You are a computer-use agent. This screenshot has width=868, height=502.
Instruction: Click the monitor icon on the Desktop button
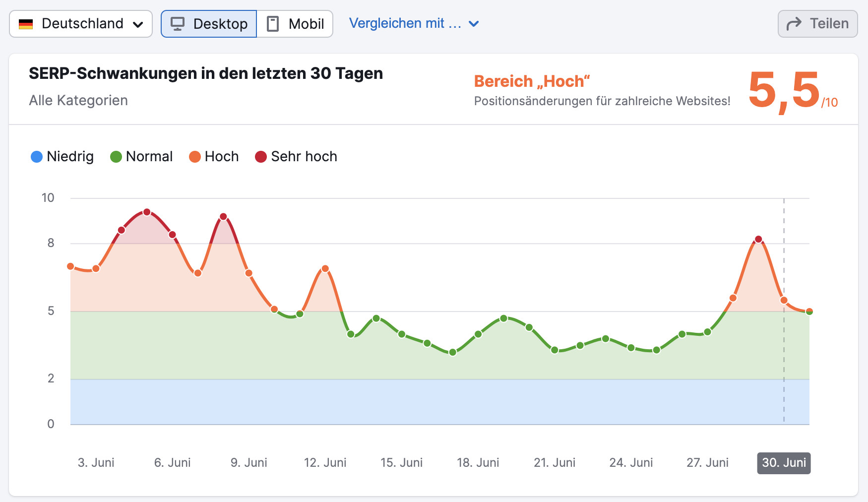(179, 23)
